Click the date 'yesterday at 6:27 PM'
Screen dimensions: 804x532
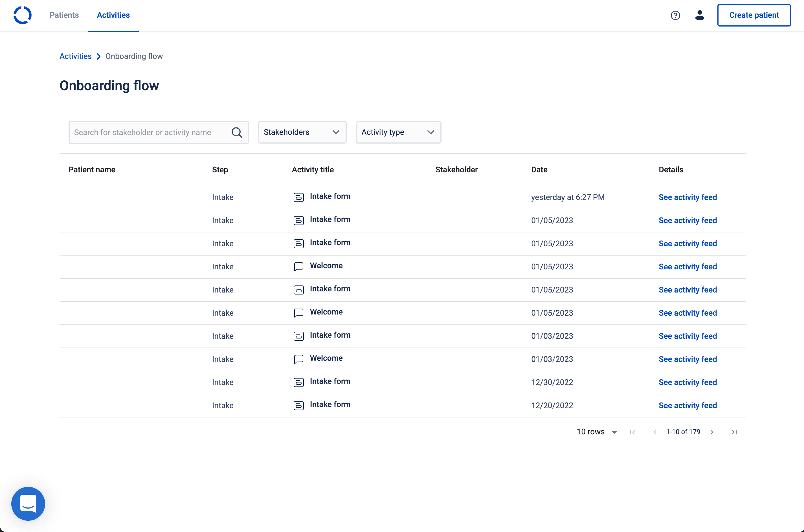point(568,197)
